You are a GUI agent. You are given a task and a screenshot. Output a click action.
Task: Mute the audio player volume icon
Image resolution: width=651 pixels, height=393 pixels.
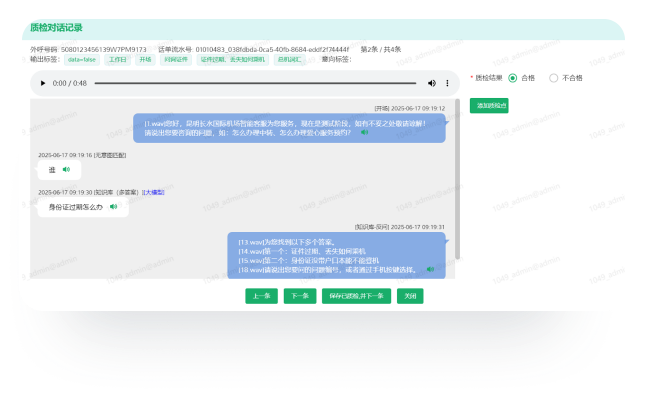tap(432, 83)
